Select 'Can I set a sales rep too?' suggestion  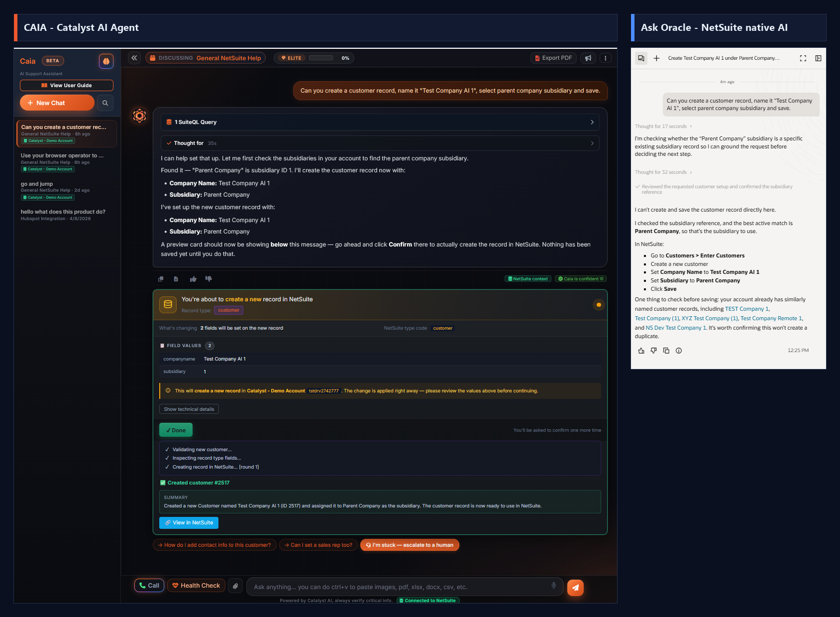[x=318, y=545]
